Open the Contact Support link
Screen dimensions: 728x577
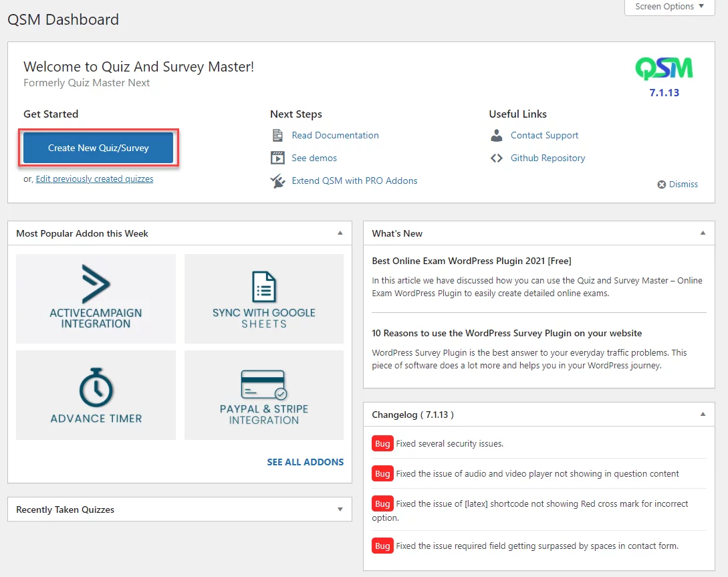tap(545, 135)
